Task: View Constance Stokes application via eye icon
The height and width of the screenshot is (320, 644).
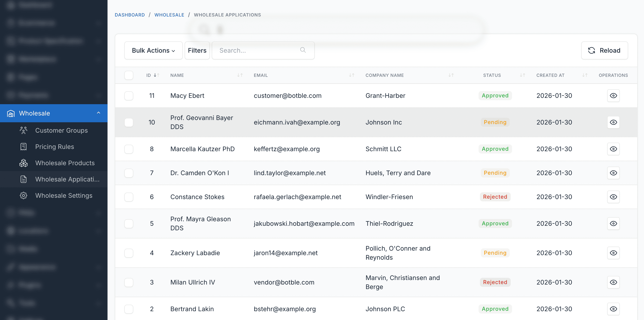Action: [x=613, y=197]
